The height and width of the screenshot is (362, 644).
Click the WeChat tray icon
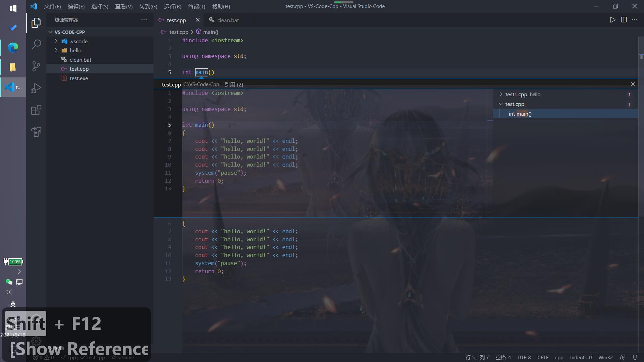(x=9, y=282)
